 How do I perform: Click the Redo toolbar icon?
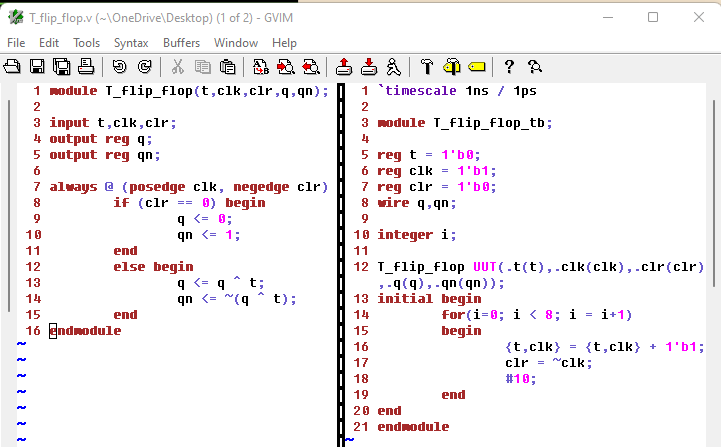pos(144,67)
